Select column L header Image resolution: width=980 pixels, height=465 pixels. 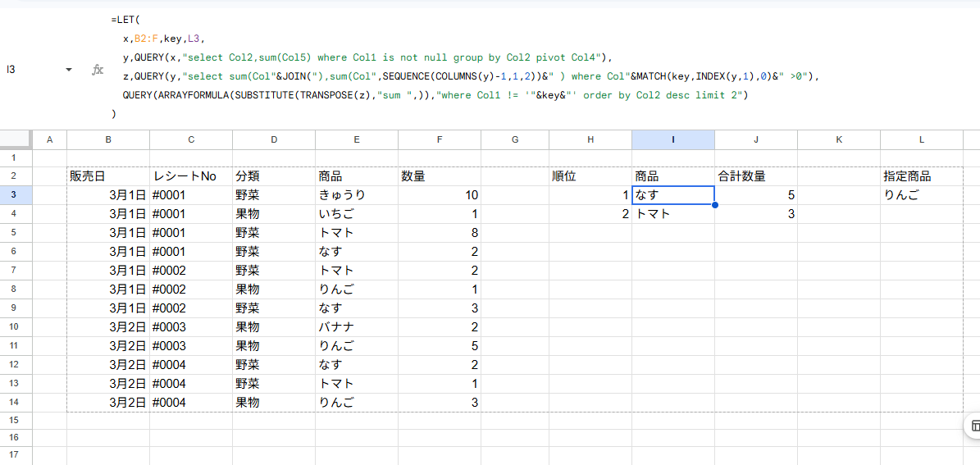(x=922, y=140)
